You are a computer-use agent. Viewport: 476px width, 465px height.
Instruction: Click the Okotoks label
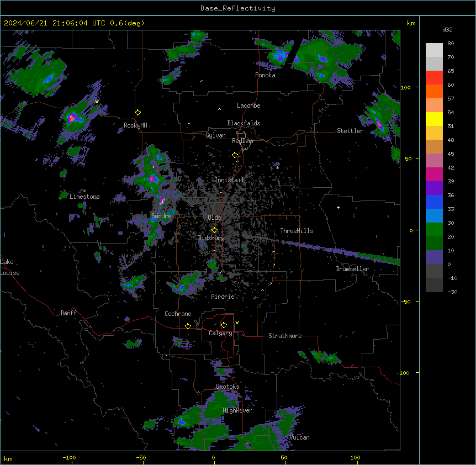(228, 387)
